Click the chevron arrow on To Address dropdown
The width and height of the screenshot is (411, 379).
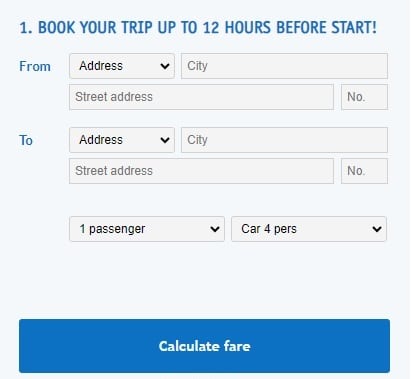pyautogui.click(x=165, y=140)
